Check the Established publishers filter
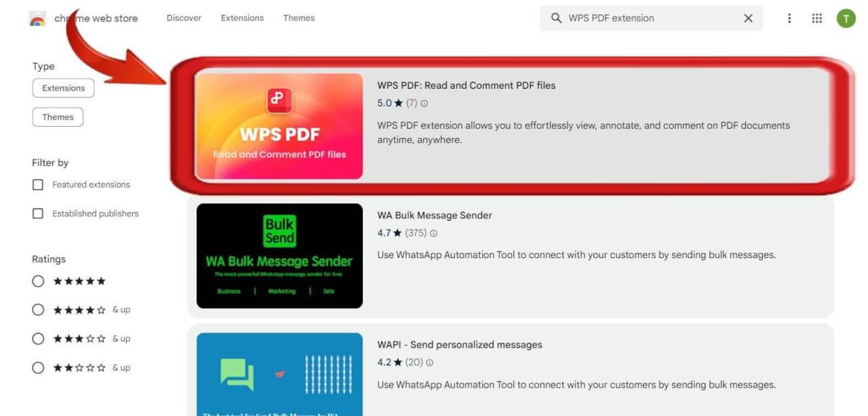This screenshot has width=868, height=416. [37, 213]
